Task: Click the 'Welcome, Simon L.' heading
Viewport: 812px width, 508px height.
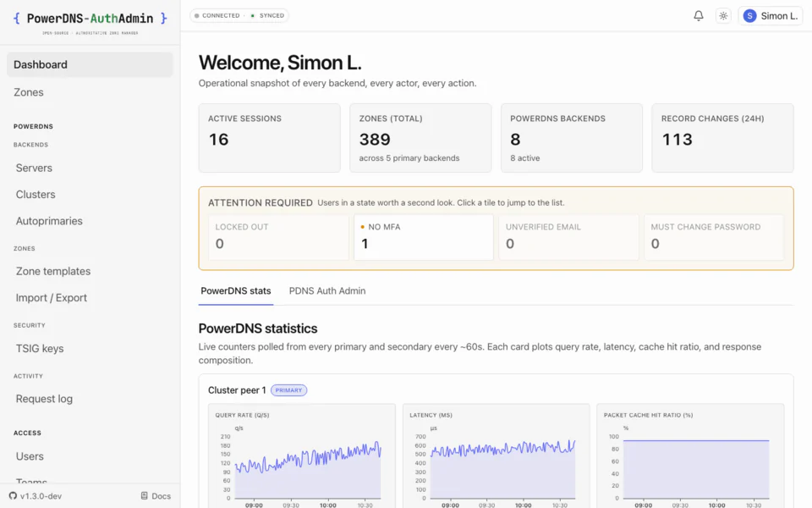Action: pos(280,63)
